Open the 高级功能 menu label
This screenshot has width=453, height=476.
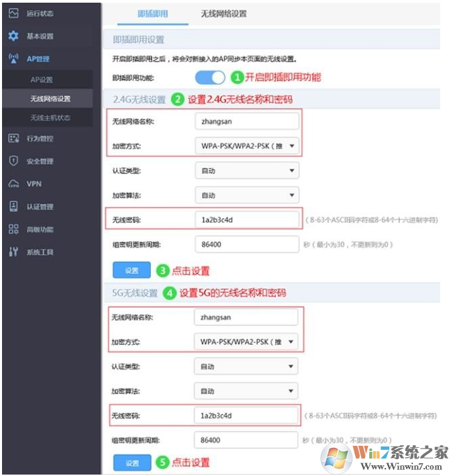[x=40, y=230]
